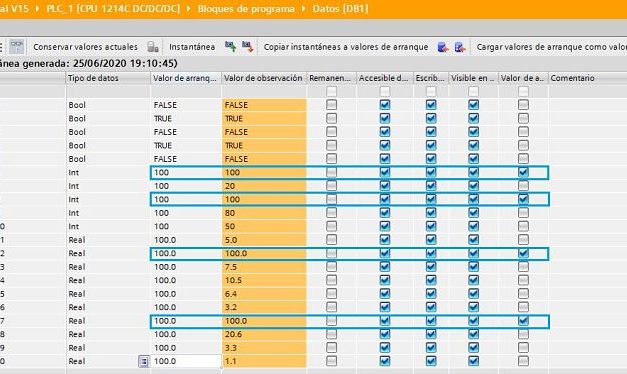This screenshot has height=374, width=627.
Task: Select observation value 7.5 cell
Action: pyautogui.click(x=264, y=267)
